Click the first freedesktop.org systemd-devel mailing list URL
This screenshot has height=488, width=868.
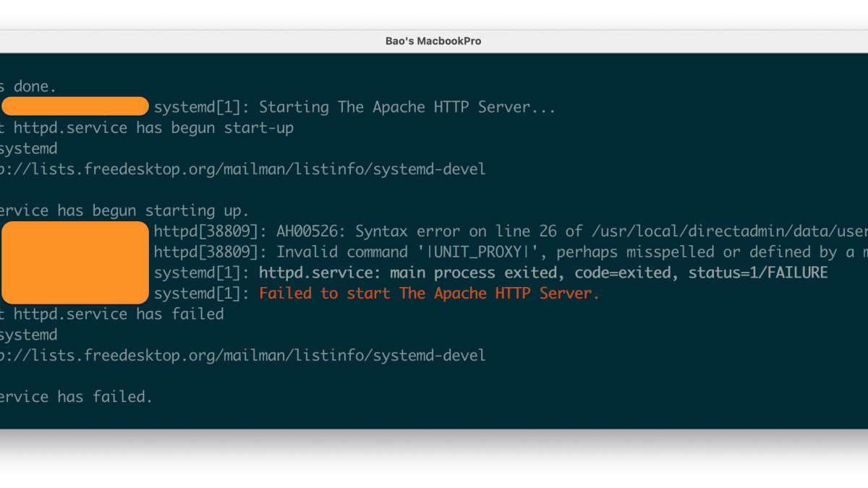pyautogui.click(x=243, y=168)
